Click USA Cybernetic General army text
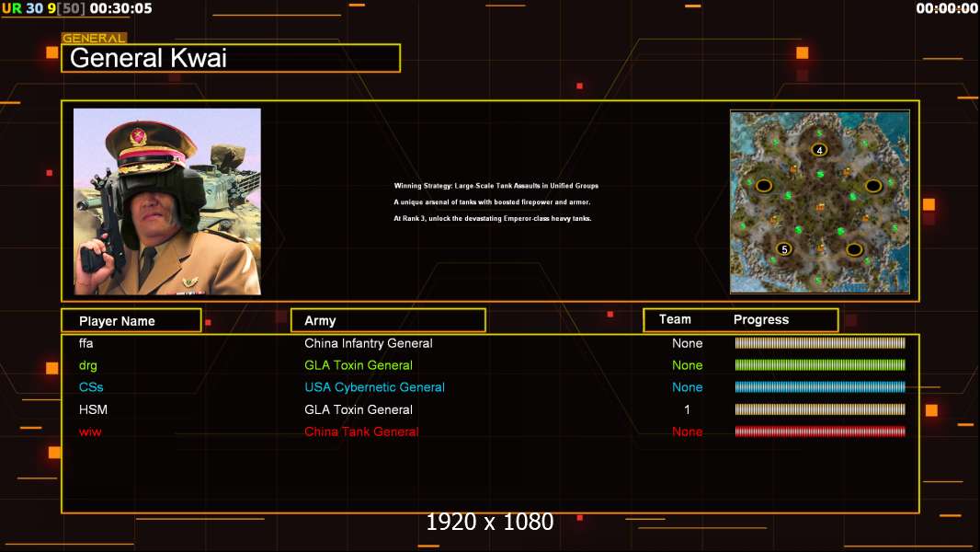The width and height of the screenshot is (980, 552). (374, 387)
